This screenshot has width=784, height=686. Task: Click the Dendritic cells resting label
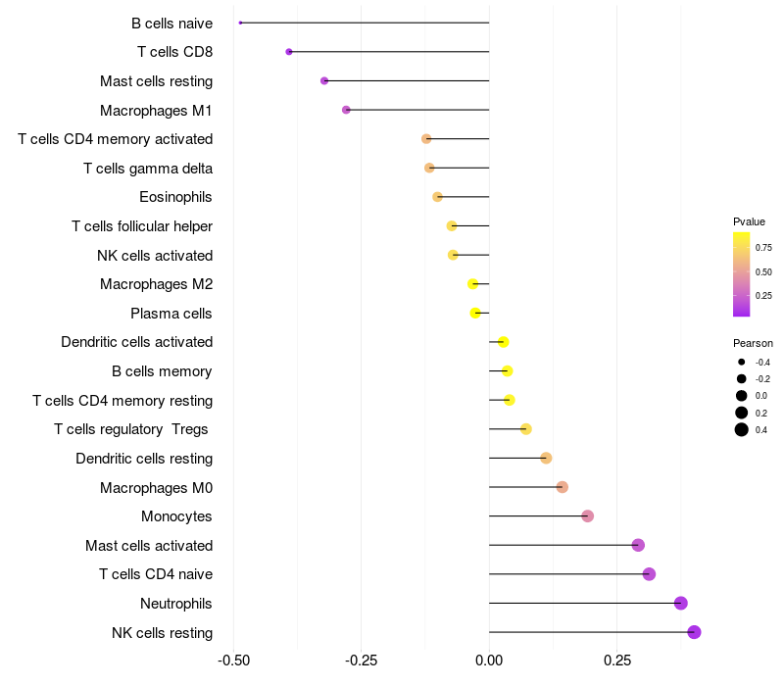(x=144, y=459)
